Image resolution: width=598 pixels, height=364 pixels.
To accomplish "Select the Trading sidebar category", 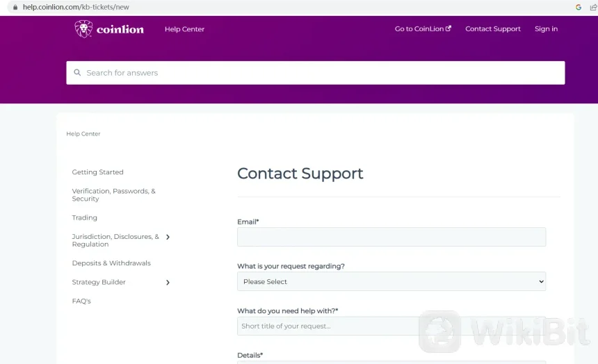I will point(85,217).
